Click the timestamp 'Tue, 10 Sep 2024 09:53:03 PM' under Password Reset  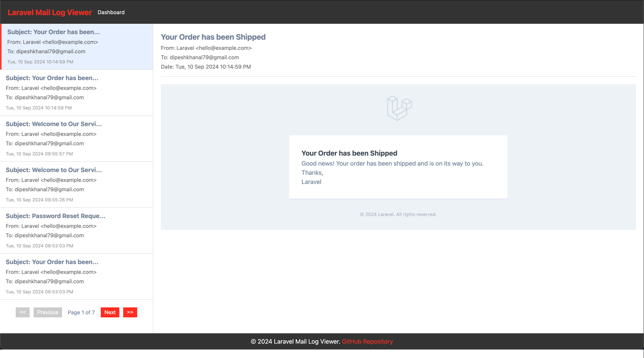tap(39, 246)
